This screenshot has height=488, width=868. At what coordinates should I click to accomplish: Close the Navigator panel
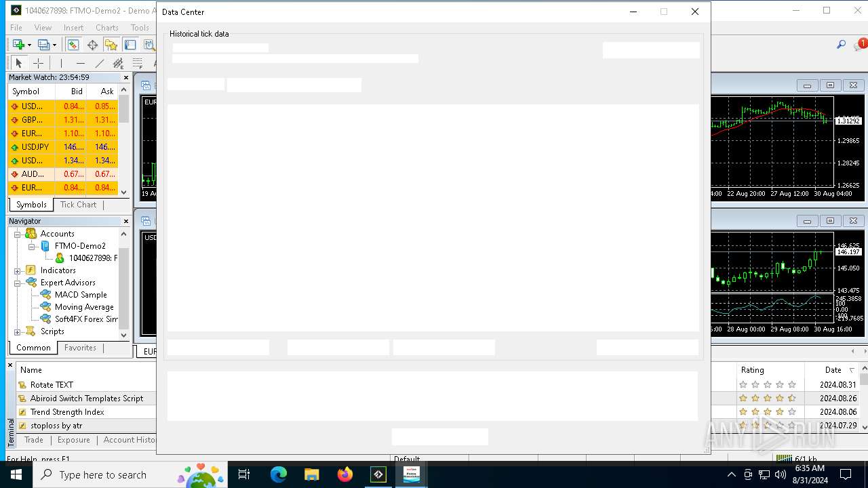point(126,221)
